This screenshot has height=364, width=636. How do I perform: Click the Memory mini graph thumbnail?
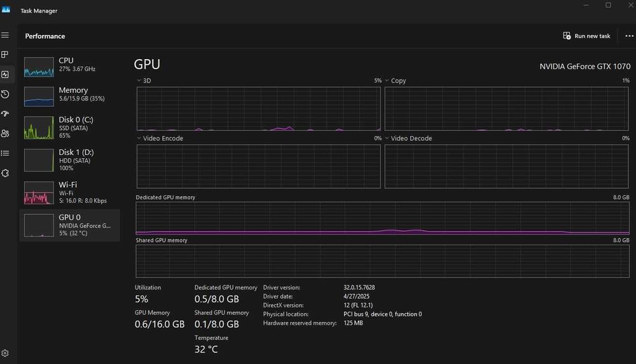39,97
